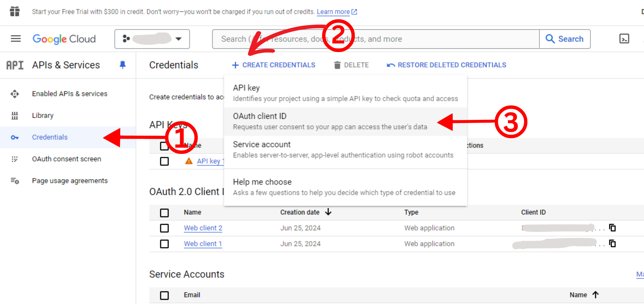Click OAuth consent screen icon
Image resolution: width=644 pixels, height=304 pixels.
tap(15, 159)
